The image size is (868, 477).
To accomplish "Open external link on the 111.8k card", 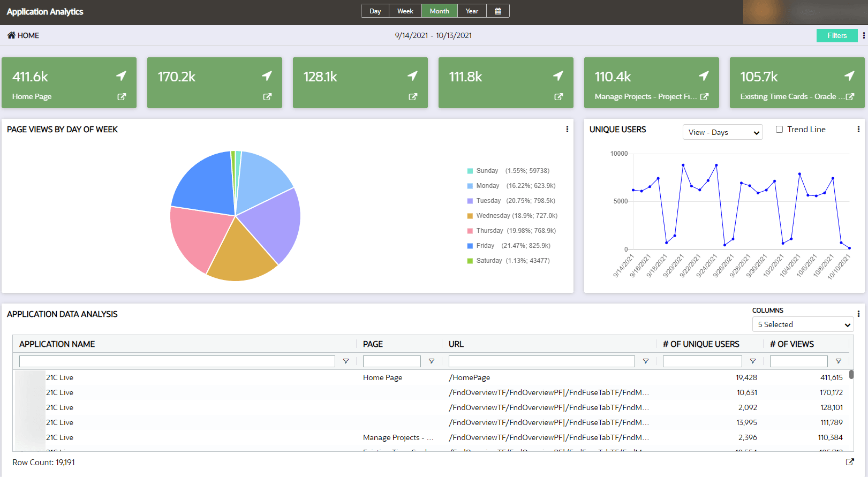I will [x=558, y=97].
